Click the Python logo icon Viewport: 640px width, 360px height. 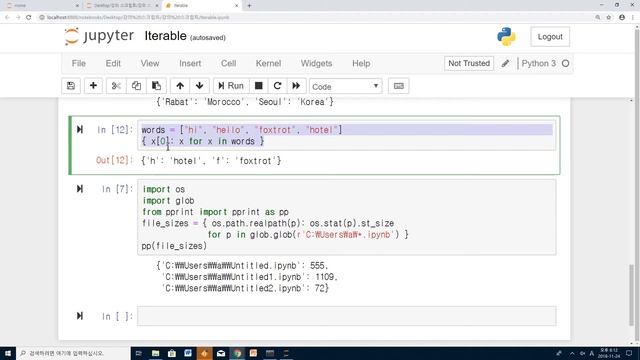coord(506,37)
